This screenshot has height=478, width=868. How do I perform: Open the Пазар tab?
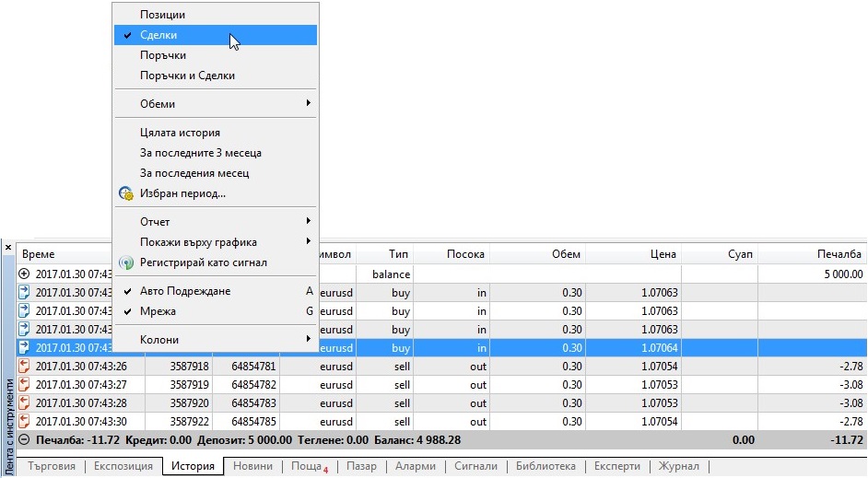coord(361,466)
